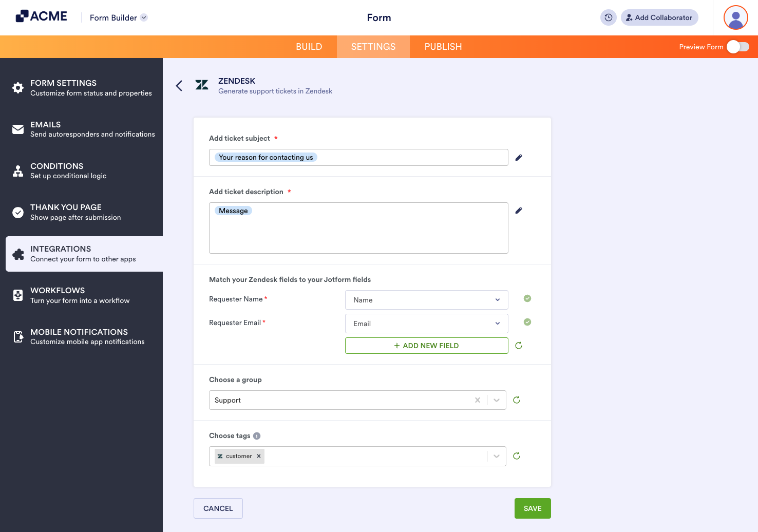Select the Integrations puzzle icon in the sidebar
This screenshot has width=758, height=532.
(18, 254)
